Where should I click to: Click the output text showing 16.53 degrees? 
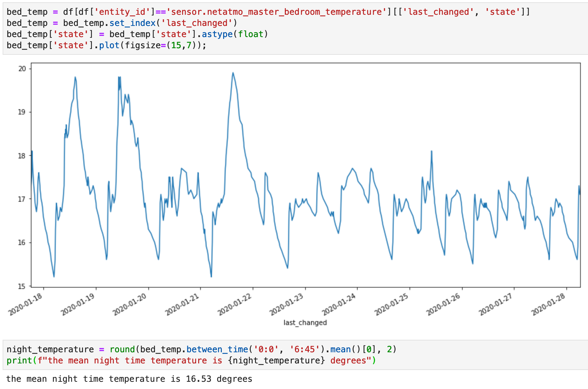(x=130, y=379)
